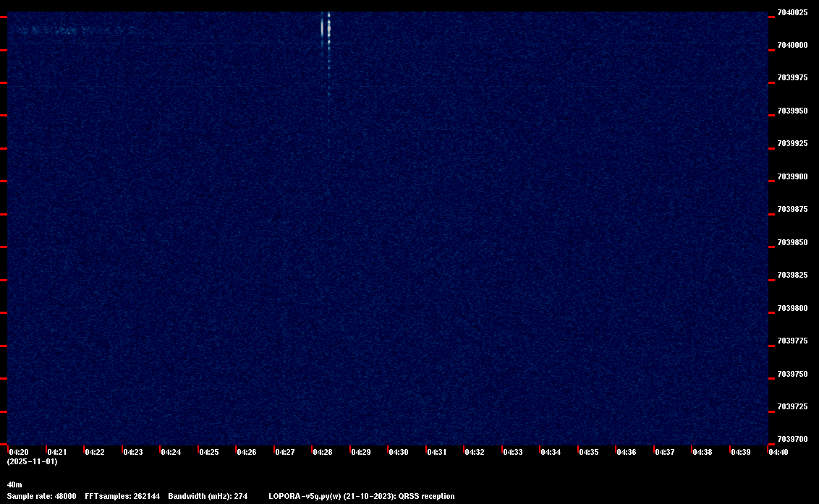Click the 04:24 time label

171,452
